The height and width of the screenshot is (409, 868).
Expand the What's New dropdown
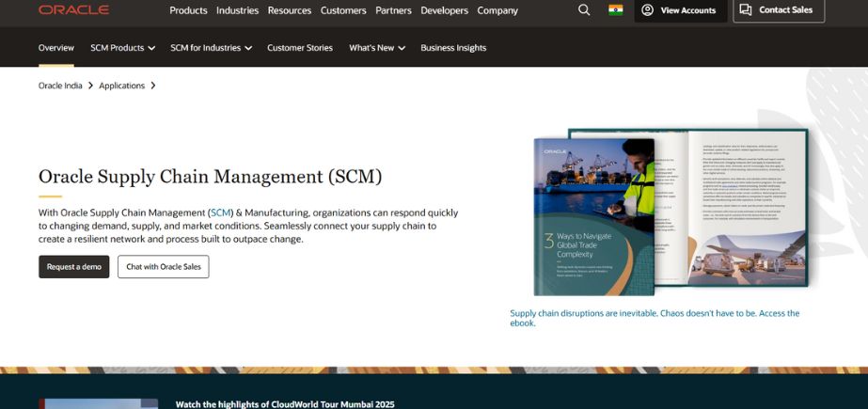click(377, 48)
